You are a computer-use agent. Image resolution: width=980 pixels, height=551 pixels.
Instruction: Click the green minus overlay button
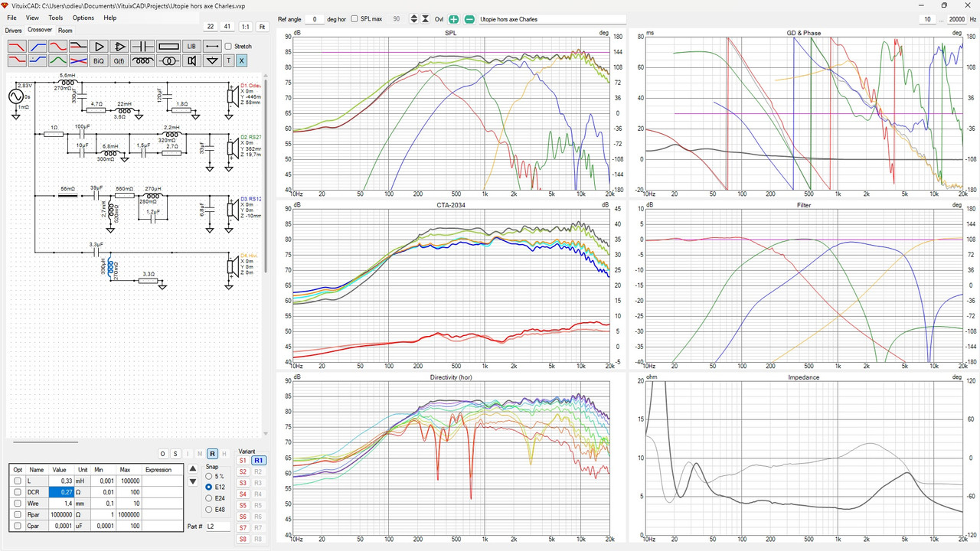[469, 18]
